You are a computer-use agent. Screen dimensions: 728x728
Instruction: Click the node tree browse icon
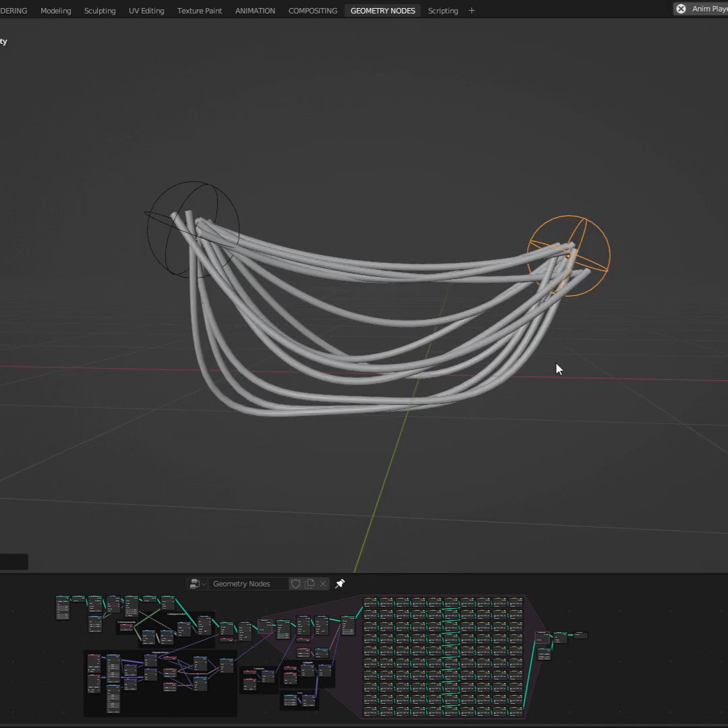point(194,584)
